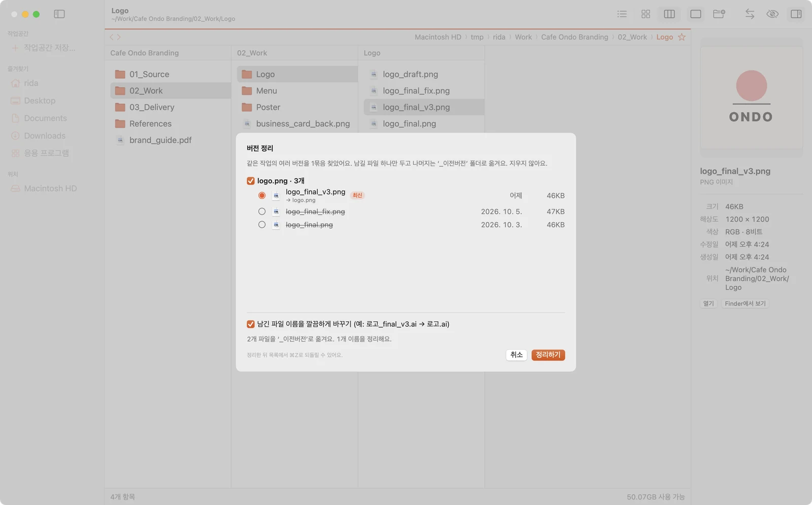
Task: Select logo_draft.png file
Action: [x=424, y=74]
